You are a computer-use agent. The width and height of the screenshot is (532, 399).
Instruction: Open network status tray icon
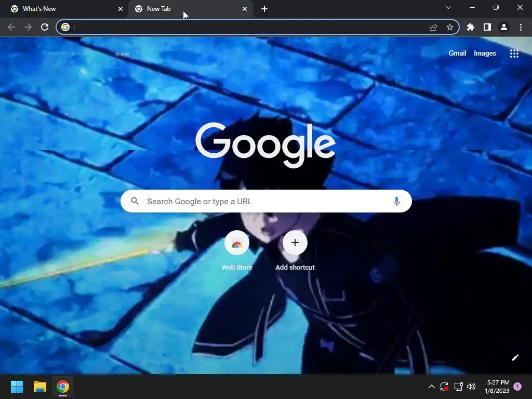458,387
